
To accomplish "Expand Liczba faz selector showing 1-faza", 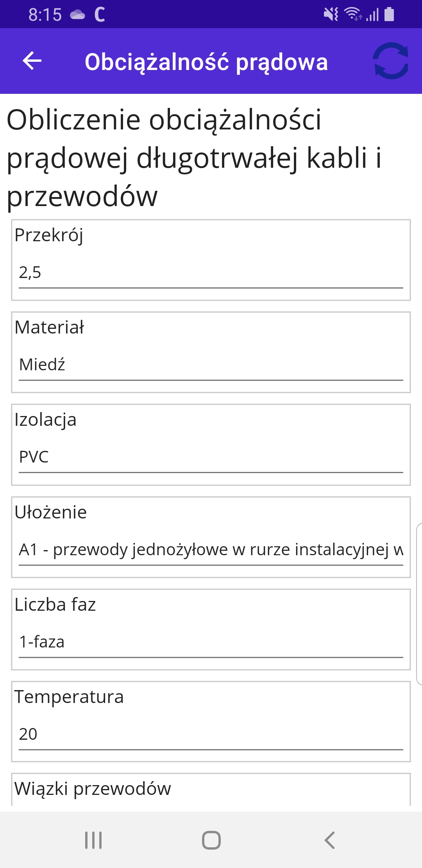I will [211, 642].
